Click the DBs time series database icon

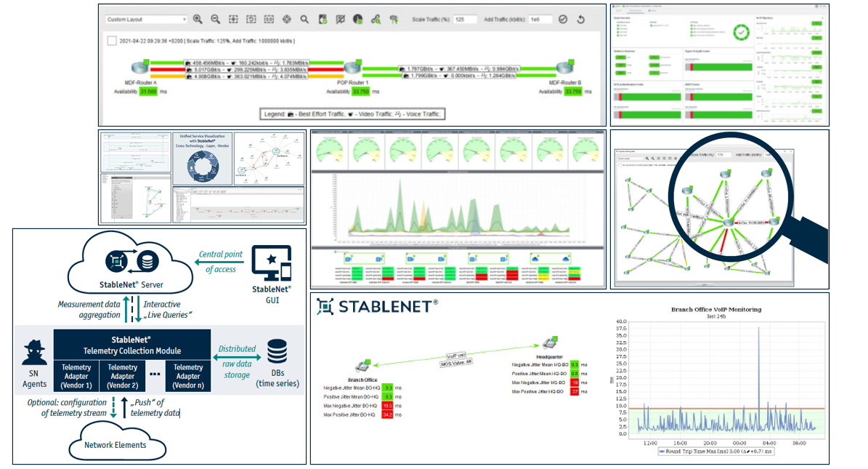pyautogui.click(x=277, y=351)
